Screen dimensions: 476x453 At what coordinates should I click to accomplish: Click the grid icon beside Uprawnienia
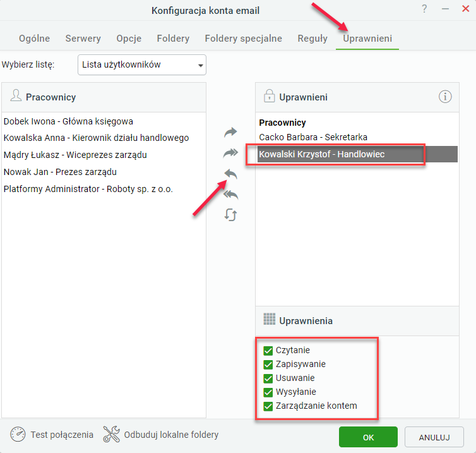(270, 319)
